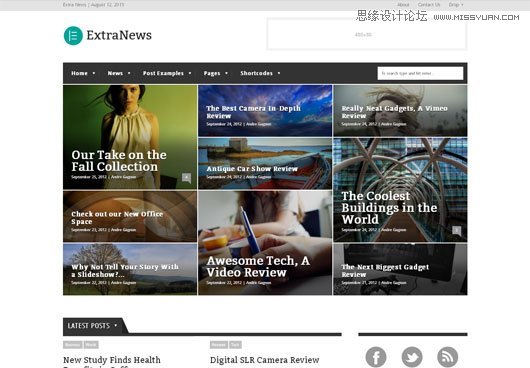Click the comment icon on Fall Collection tile
This screenshot has height=368, width=530.
[x=187, y=178]
